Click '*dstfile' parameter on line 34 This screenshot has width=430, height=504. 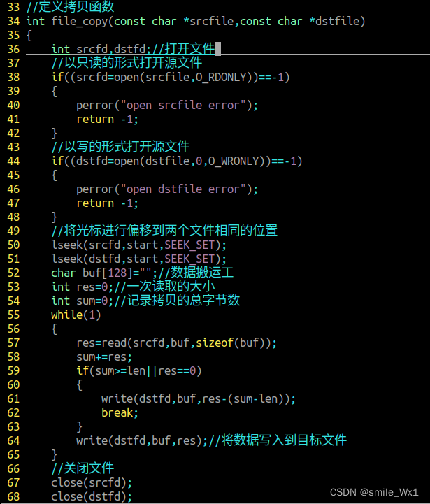tap(334, 21)
